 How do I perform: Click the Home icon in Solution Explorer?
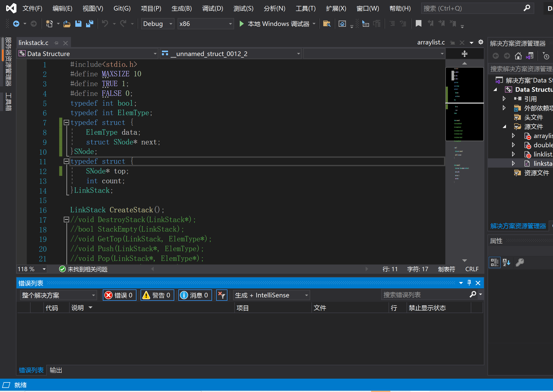518,56
